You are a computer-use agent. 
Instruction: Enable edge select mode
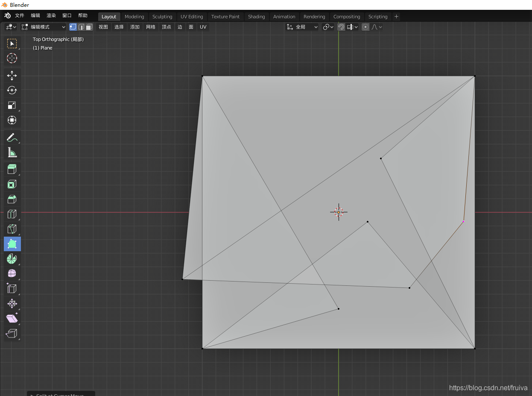click(x=81, y=27)
